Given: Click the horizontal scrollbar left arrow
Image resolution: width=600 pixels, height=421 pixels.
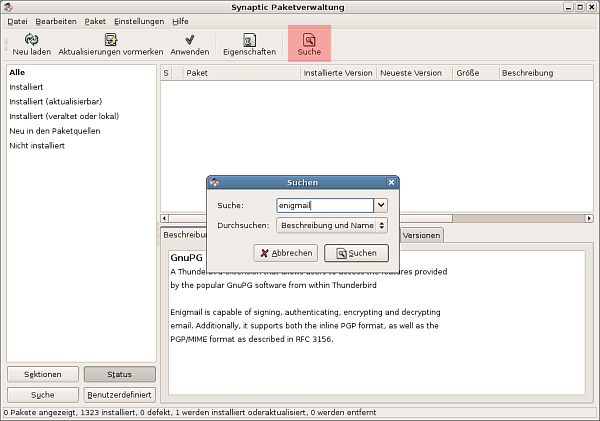Looking at the screenshot, I should click(x=165, y=218).
